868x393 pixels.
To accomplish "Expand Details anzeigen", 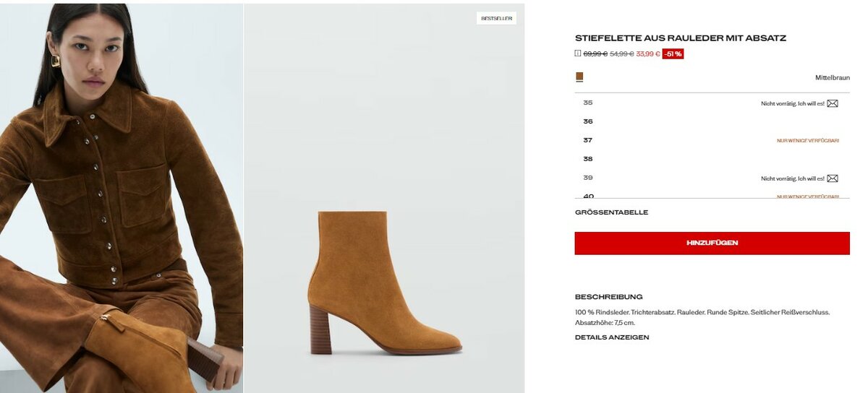I will point(612,337).
